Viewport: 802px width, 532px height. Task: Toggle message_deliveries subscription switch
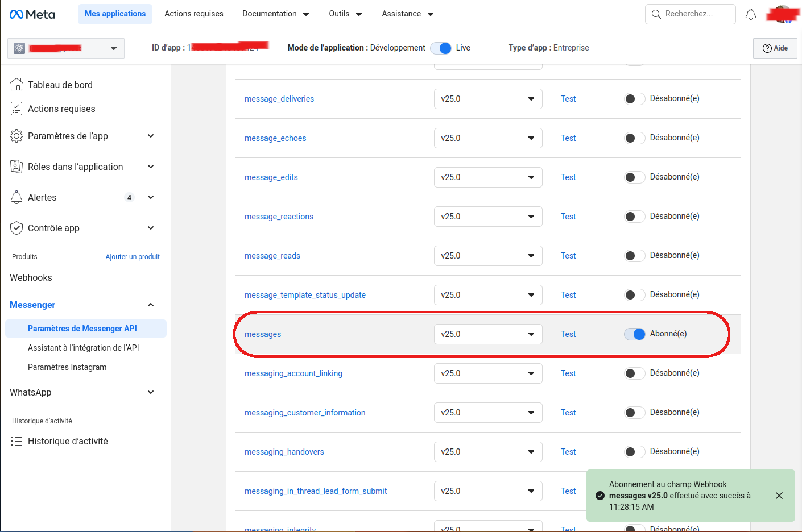point(635,99)
